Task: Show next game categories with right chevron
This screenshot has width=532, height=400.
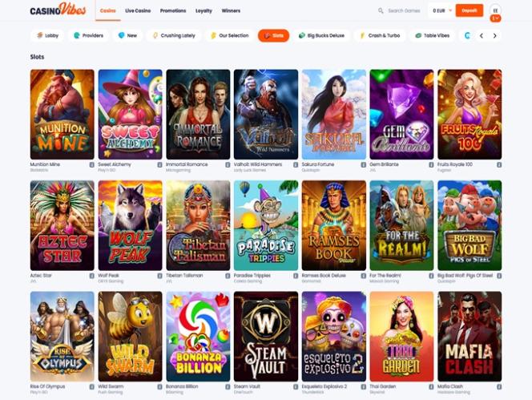Action: pyautogui.click(x=494, y=35)
